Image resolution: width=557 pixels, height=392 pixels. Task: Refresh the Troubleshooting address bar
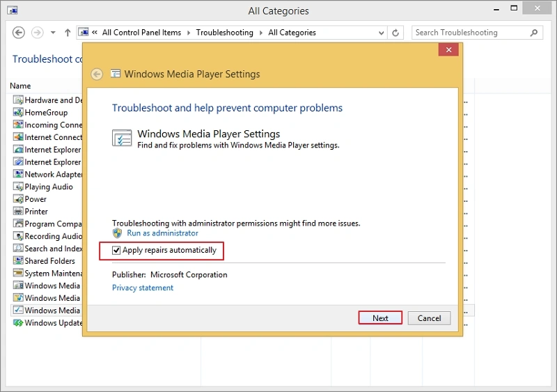click(395, 33)
